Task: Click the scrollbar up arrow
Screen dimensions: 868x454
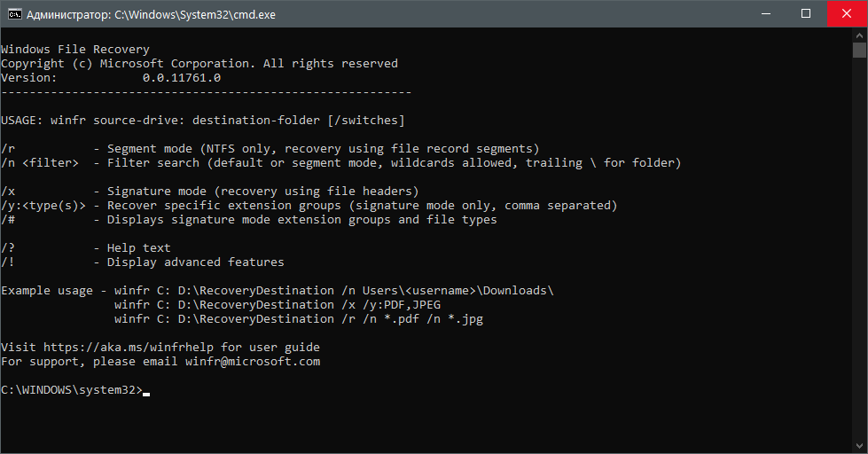Action: [860, 35]
